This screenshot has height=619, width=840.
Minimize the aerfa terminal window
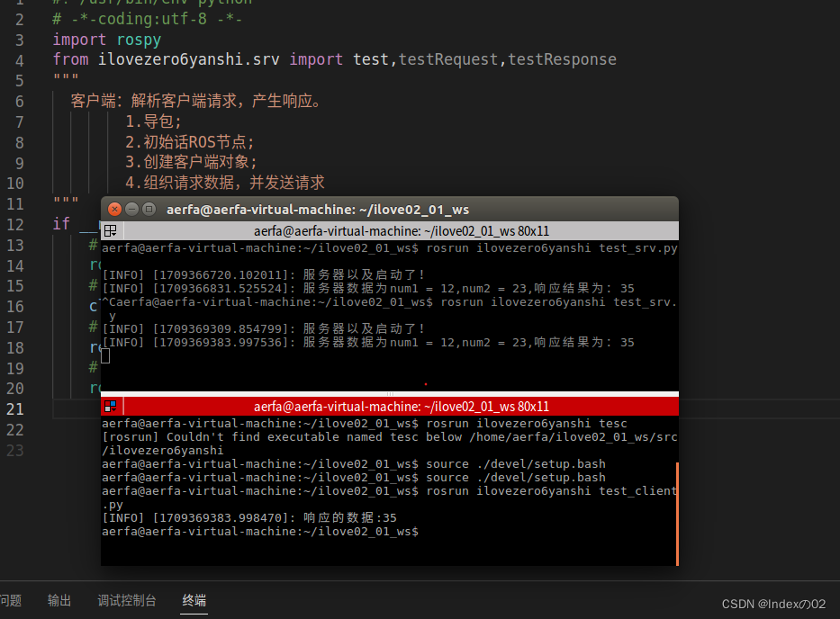131,208
